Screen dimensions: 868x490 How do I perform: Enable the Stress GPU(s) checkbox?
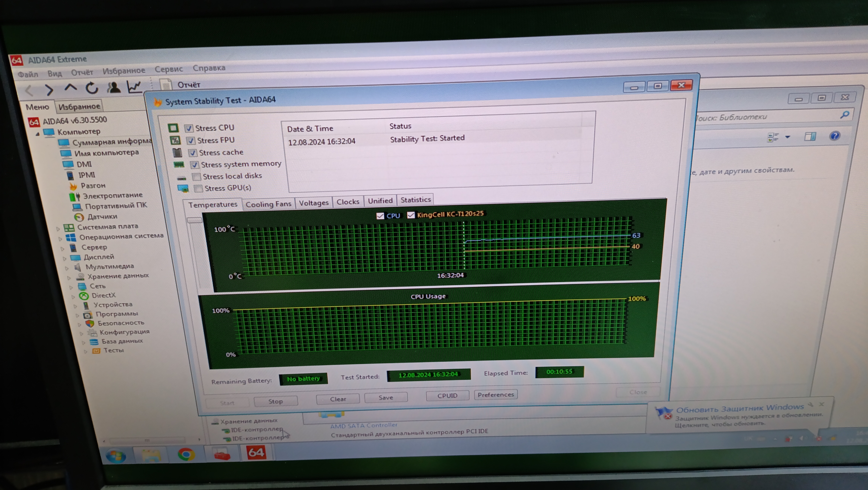pos(198,188)
